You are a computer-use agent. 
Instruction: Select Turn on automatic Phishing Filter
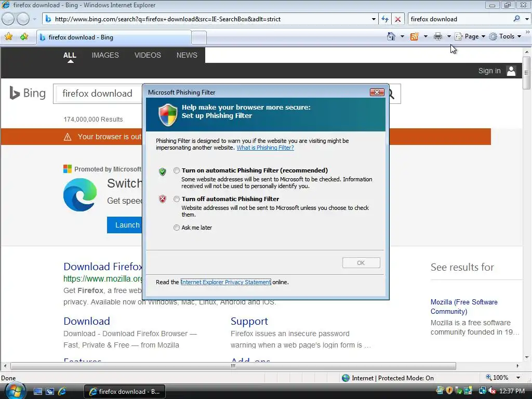pos(177,170)
